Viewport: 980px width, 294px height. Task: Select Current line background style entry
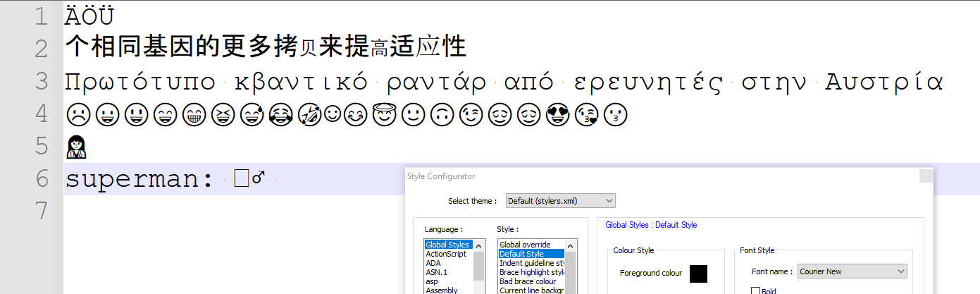pos(531,290)
